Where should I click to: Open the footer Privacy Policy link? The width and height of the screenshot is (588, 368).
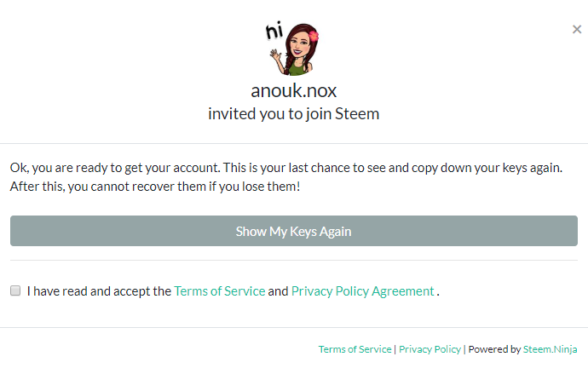429,349
